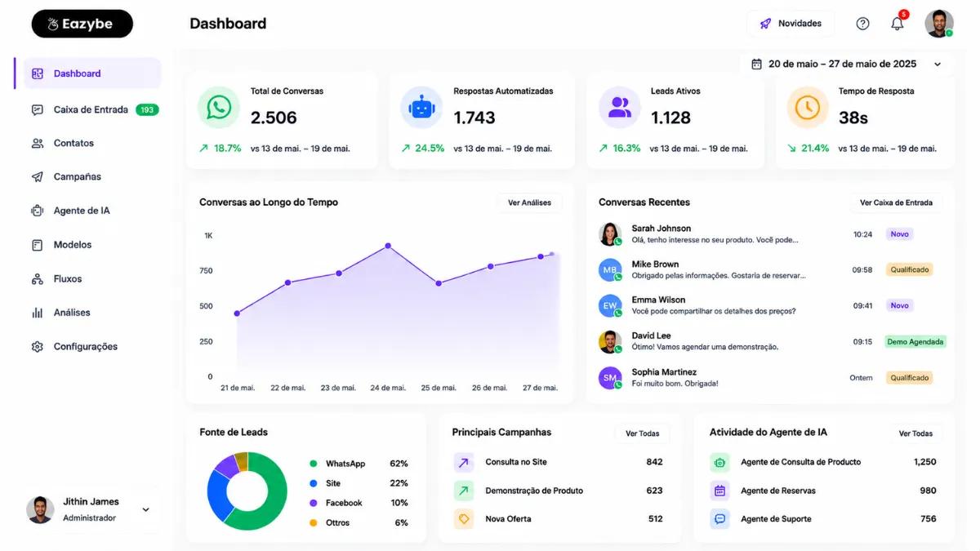Screen dimensions: 980x551
Task: Click the Fluxos flow icon
Action: [38, 279]
